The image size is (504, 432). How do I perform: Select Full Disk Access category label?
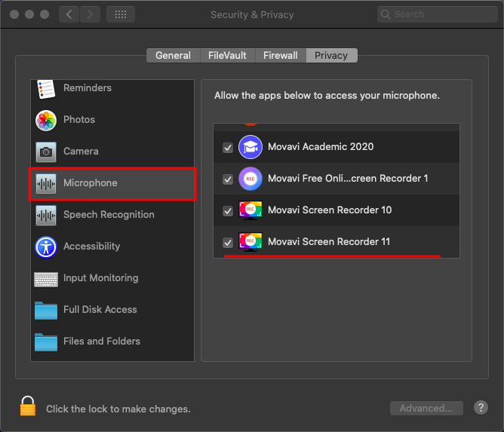click(100, 309)
